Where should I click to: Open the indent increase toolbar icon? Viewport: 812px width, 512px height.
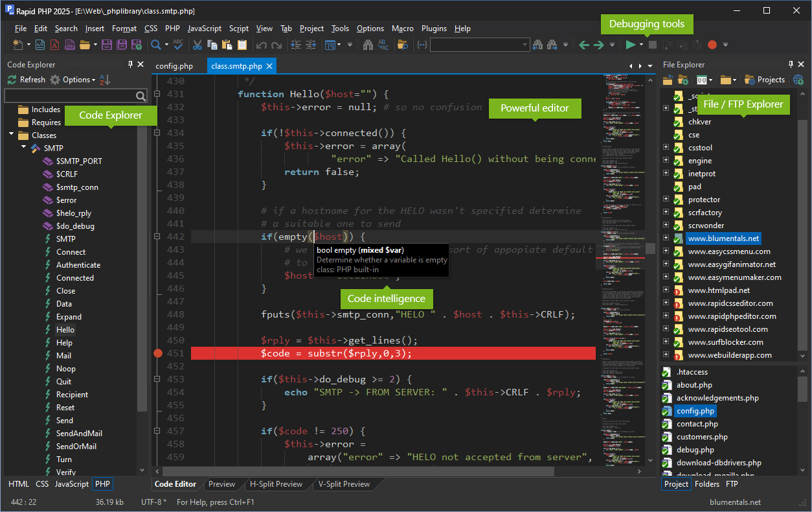point(297,45)
